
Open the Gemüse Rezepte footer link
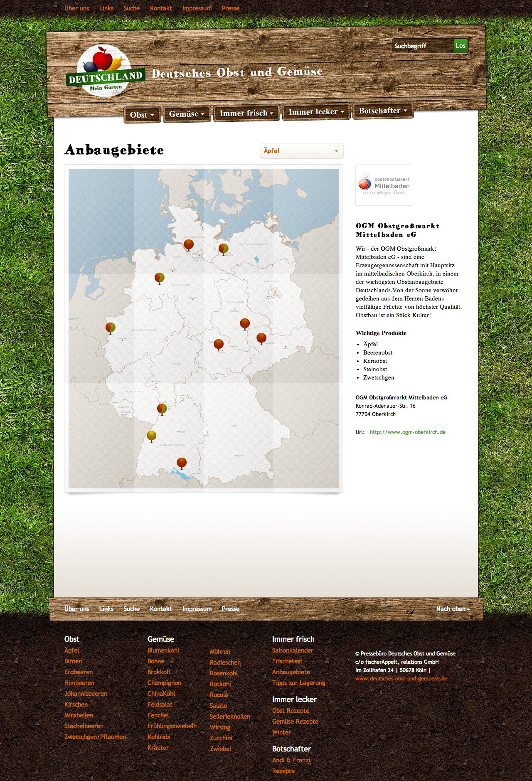coord(295,721)
